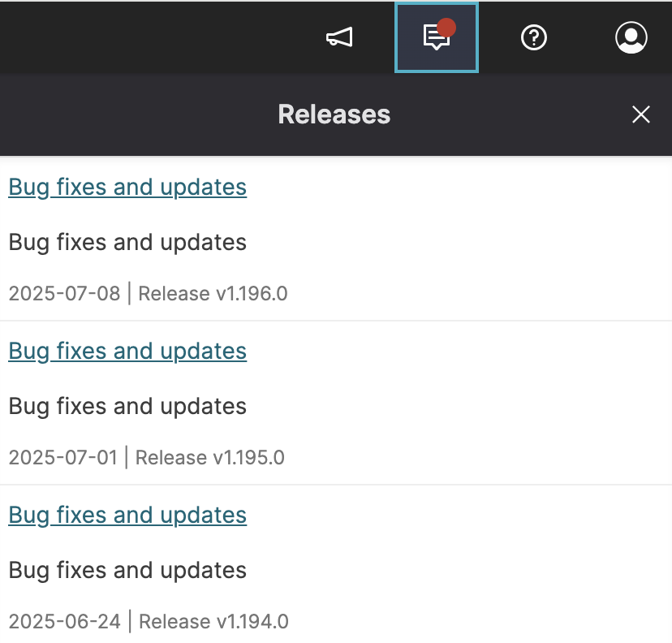
Task: Click the 2025-07-01 release entry date
Action: click(64, 457)
